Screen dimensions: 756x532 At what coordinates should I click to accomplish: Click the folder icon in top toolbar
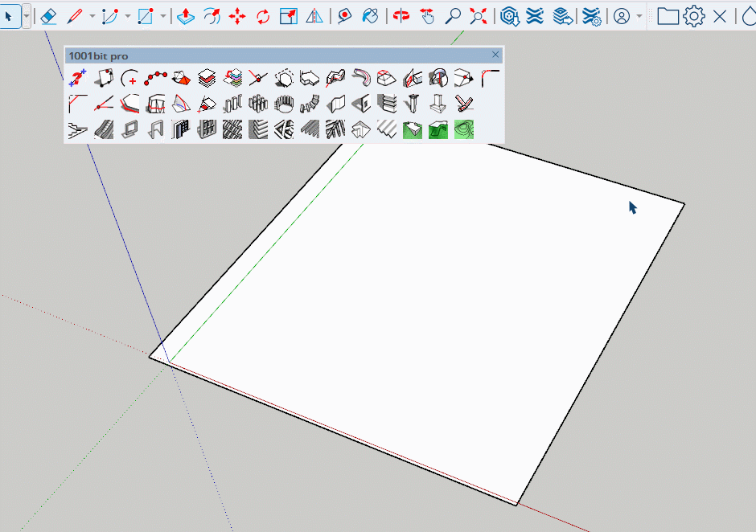(x=668, y=16)
